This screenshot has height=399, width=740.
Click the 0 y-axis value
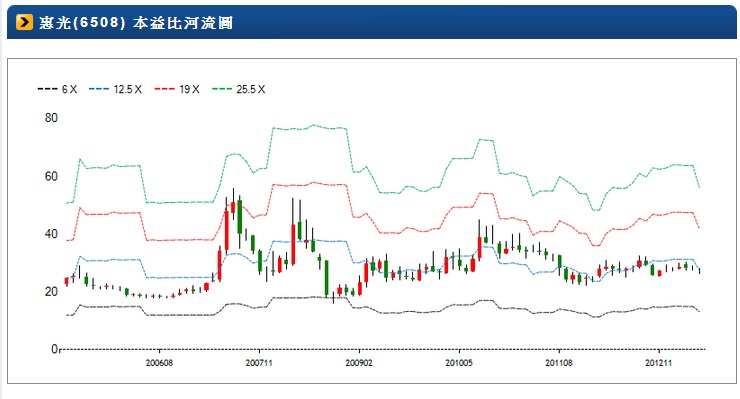pos(54,349)
